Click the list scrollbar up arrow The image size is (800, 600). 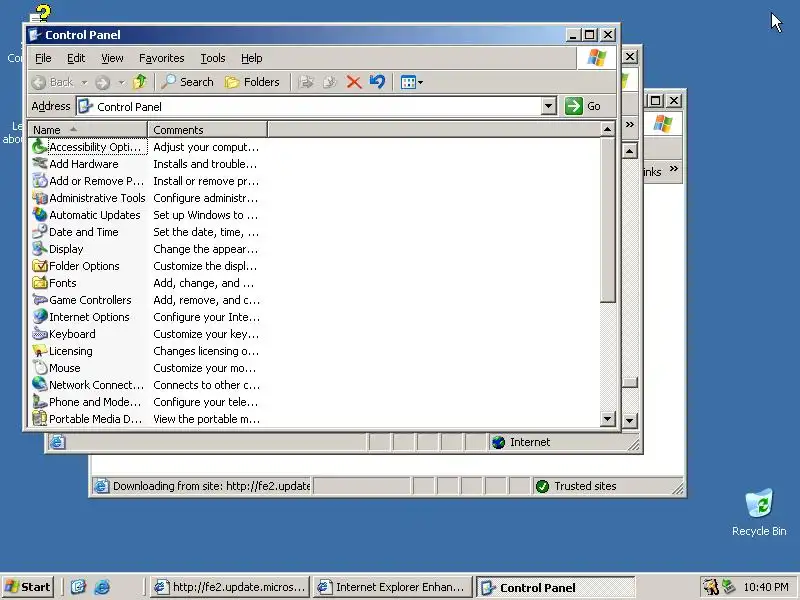607,130
